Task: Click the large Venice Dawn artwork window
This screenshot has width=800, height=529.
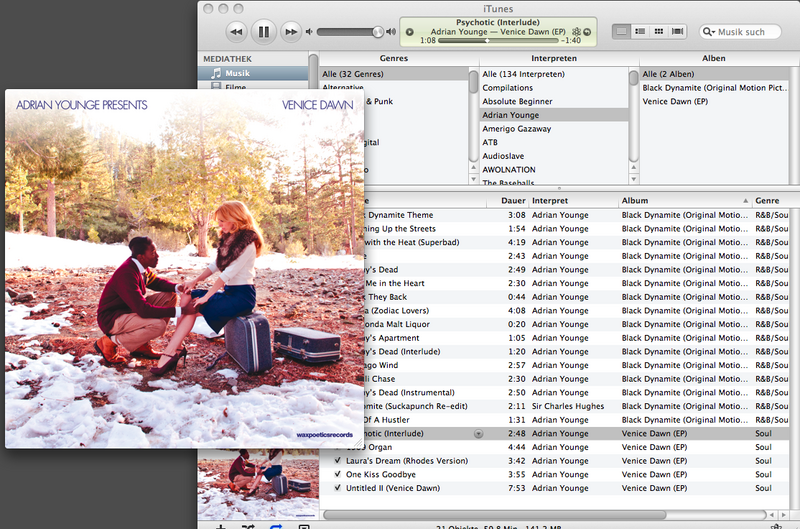Action: pos(185,269)
